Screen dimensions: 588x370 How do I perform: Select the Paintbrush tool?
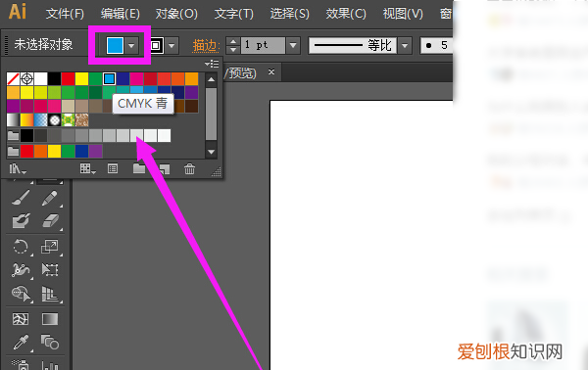click(21, 198)
